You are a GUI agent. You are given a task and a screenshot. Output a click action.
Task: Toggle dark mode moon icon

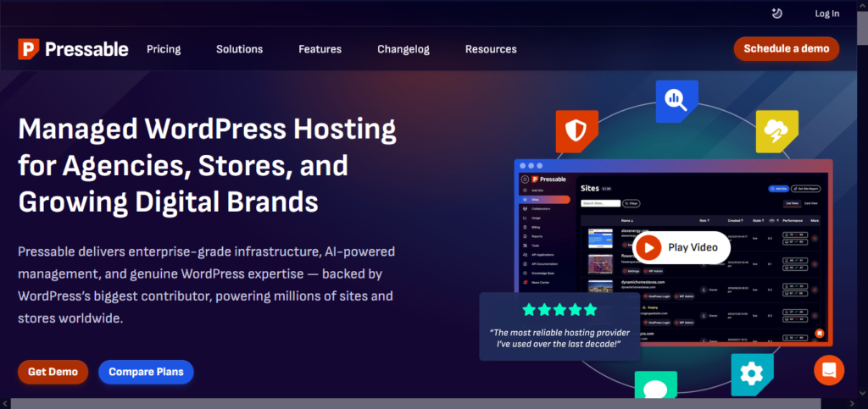coord(776,14)
